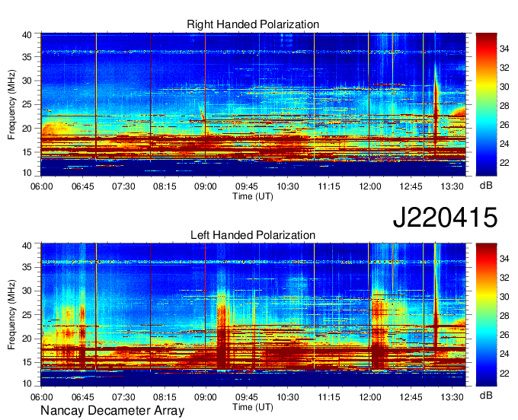Click the 20 MHz tick on Left Handed frequency axis
518x420 pixels.
(27, 339)
